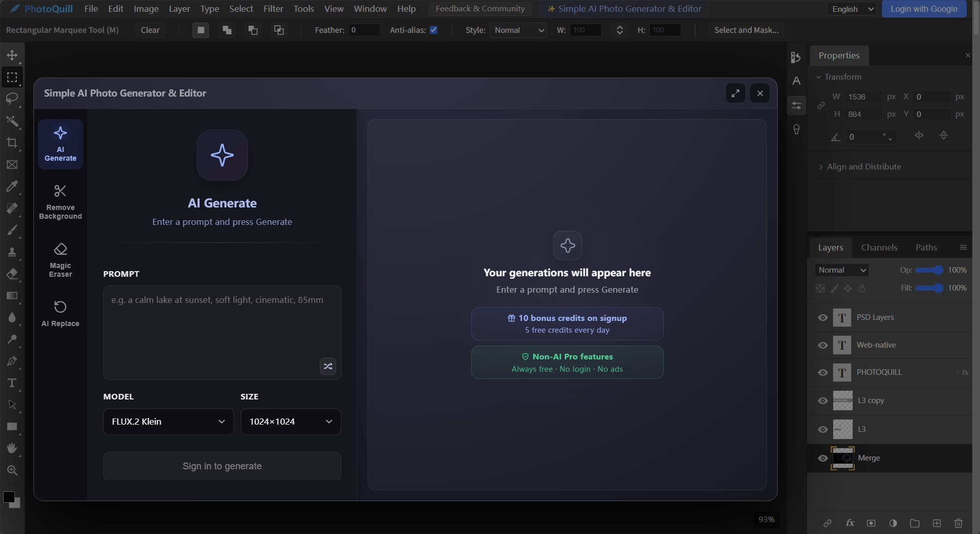This screenshot has width=980, height=534.
Task: Open the Filter menu
Action: pyautogui.click(x=273, y=9)
